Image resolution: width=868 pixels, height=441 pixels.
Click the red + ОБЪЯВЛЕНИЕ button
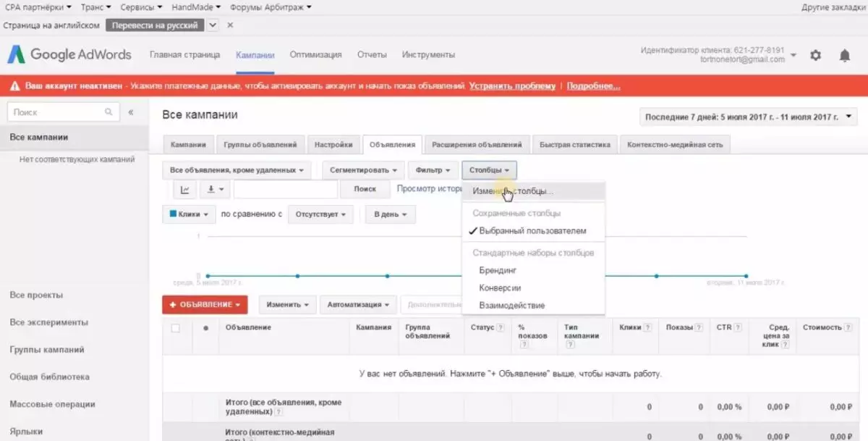[x=205, y=305]
